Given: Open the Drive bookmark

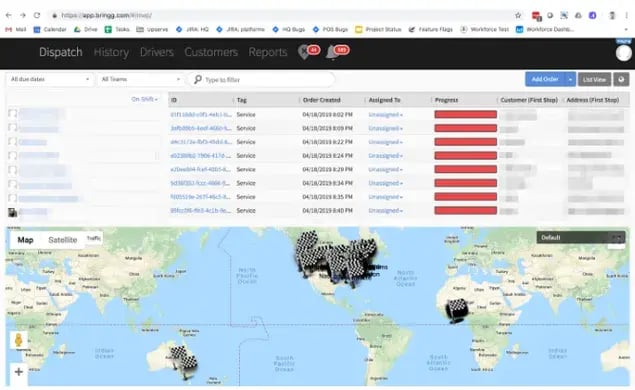Looking at the screenshot, I should (85, 30).
